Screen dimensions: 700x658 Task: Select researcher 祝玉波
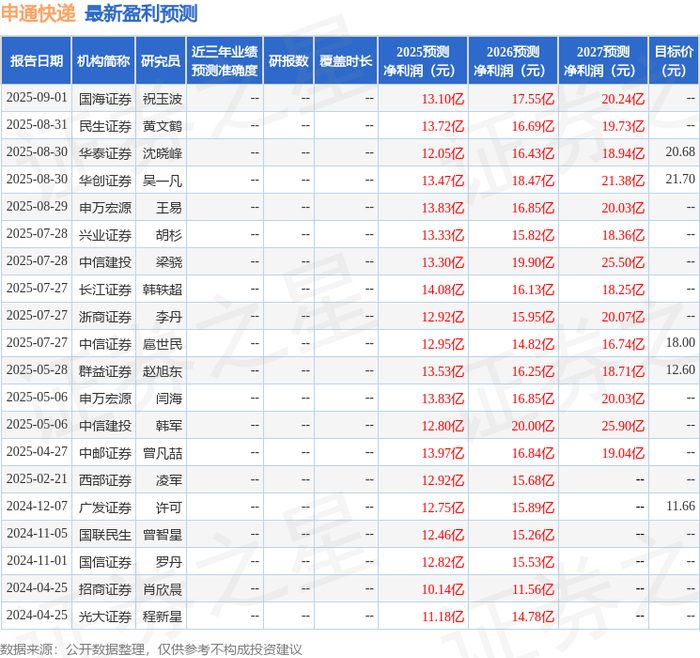[x=162, y=99]
